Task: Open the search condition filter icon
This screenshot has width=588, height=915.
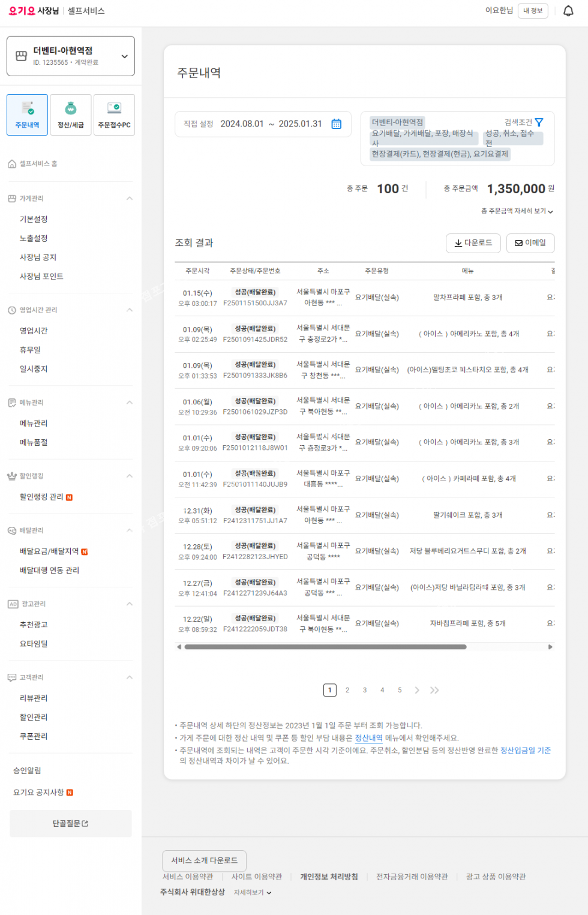Action: pos(539,122)
